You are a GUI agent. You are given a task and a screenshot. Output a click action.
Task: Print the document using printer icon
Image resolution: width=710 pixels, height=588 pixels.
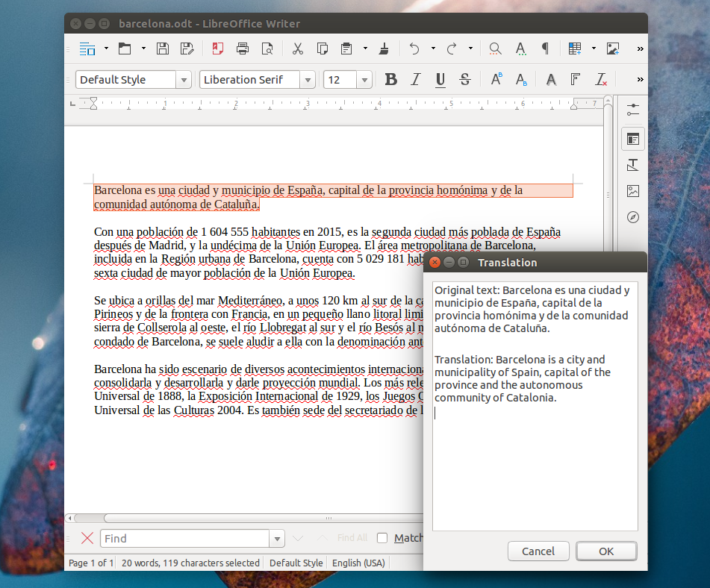tap(243, 49)
